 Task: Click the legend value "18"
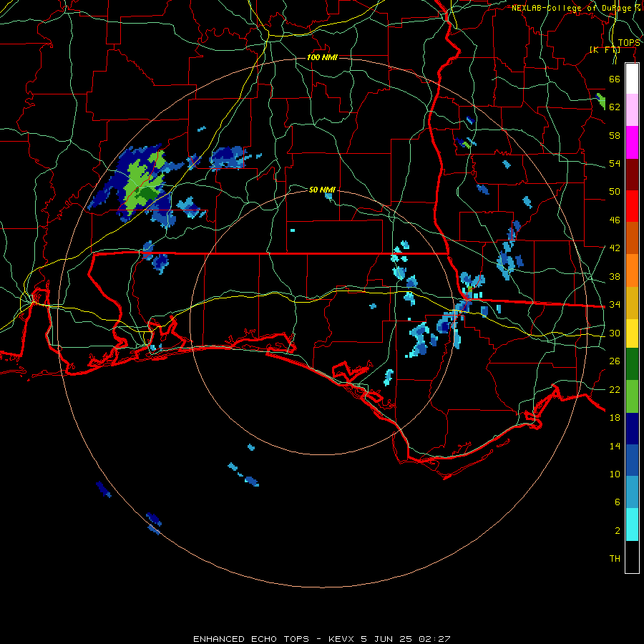pos(615,418)
